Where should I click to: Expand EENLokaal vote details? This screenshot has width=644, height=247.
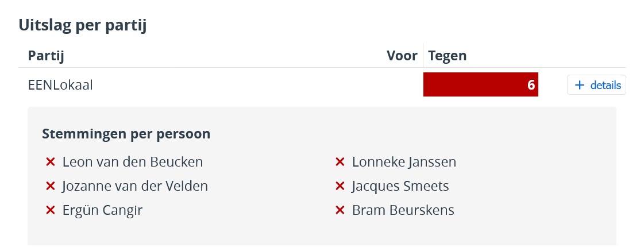coord(596,86)
